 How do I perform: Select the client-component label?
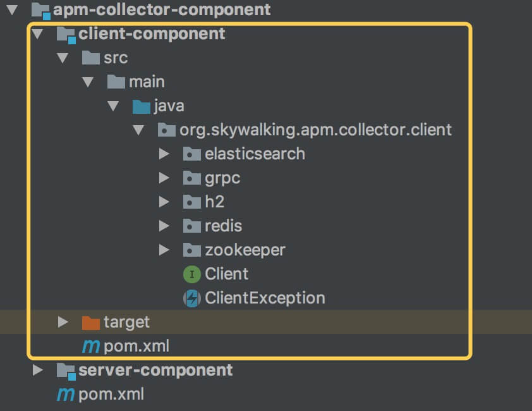pyautogui.click(x=152, y=34)
